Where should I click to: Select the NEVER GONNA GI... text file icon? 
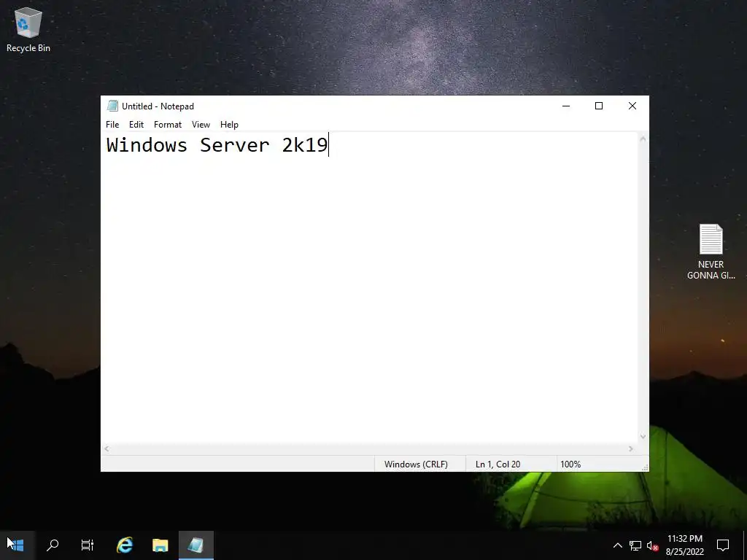(x=711, y=252)
